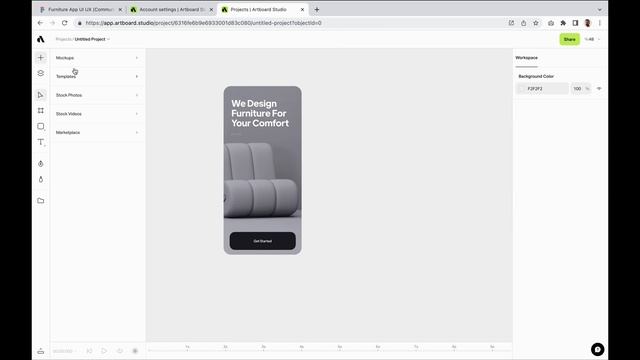This screenshot has width=640, height=360.
Task: Click the browser address bar URL
Action: point(204,23)
